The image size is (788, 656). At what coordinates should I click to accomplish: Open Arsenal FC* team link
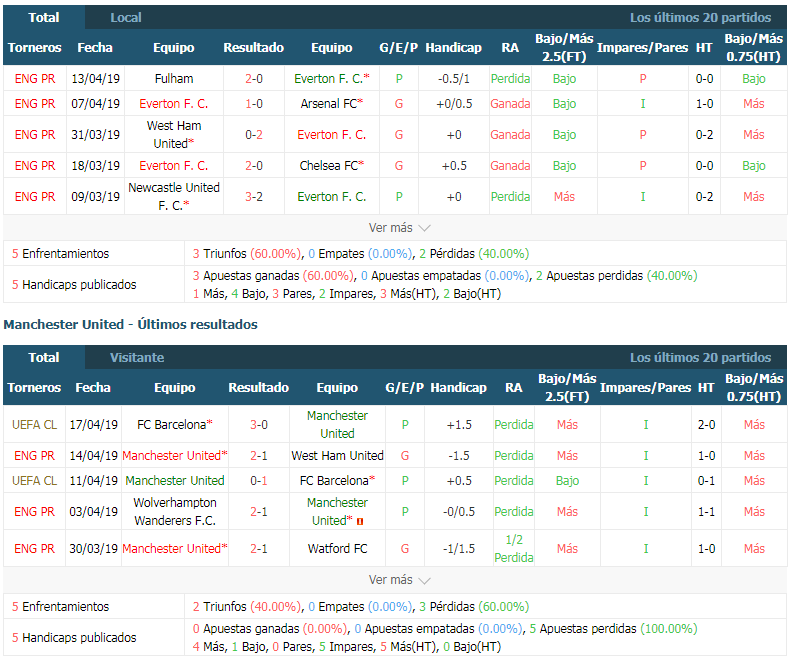[x=332, y=104]
